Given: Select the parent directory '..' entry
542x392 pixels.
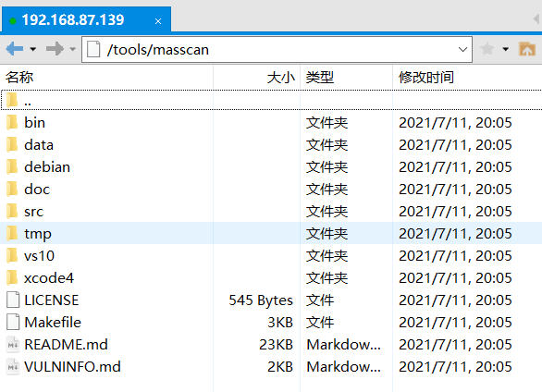Looking at the screenshot, I should [271, 101].
